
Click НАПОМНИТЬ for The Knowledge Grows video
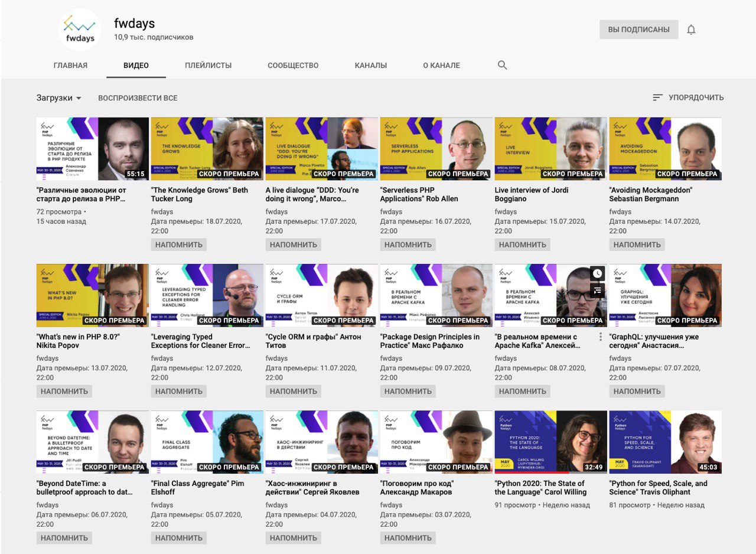(179, 245)
